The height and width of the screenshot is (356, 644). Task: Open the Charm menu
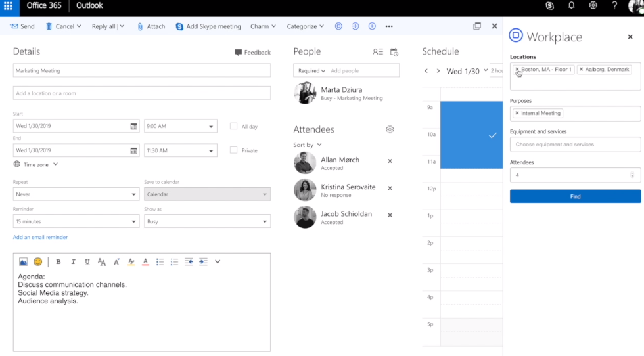263,26
